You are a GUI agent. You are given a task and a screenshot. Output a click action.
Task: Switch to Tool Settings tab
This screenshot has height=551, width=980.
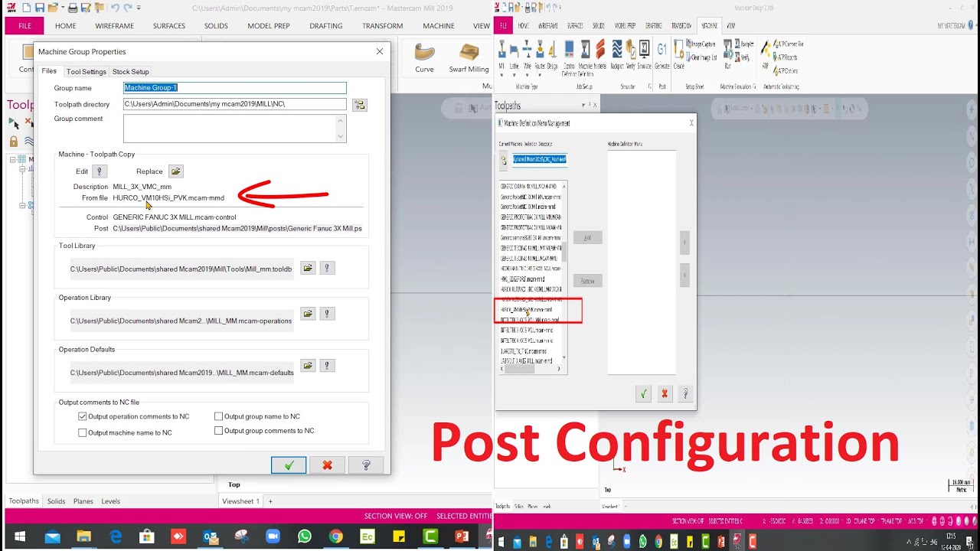click(x=86, y=72)
